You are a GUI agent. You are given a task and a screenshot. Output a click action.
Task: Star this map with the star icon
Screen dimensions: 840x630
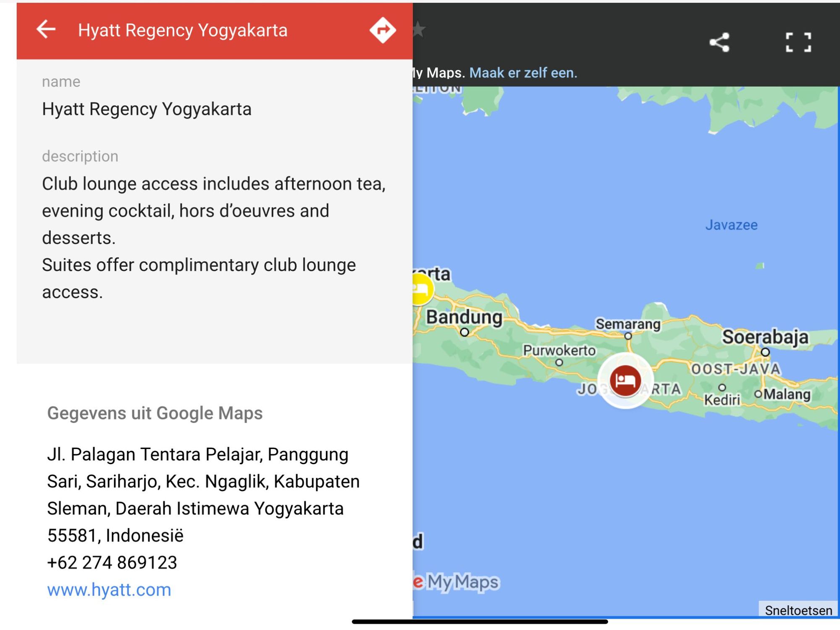point(419,30)
